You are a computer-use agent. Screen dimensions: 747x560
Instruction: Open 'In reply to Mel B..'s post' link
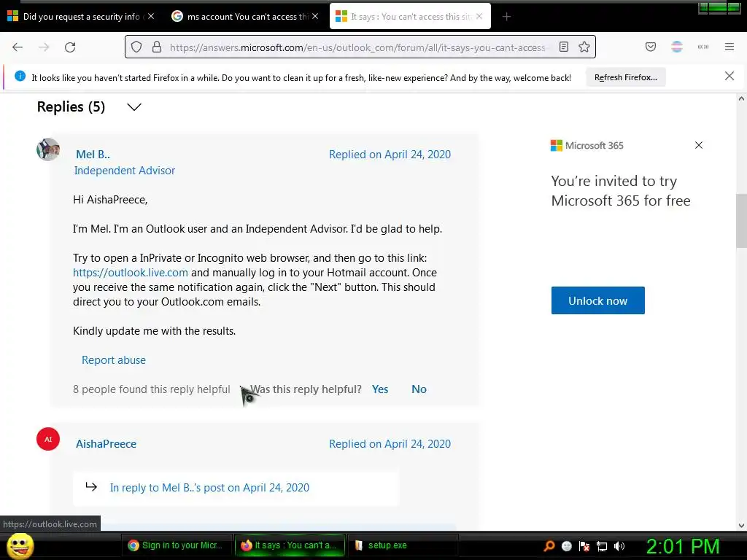[x=209, y=488]
